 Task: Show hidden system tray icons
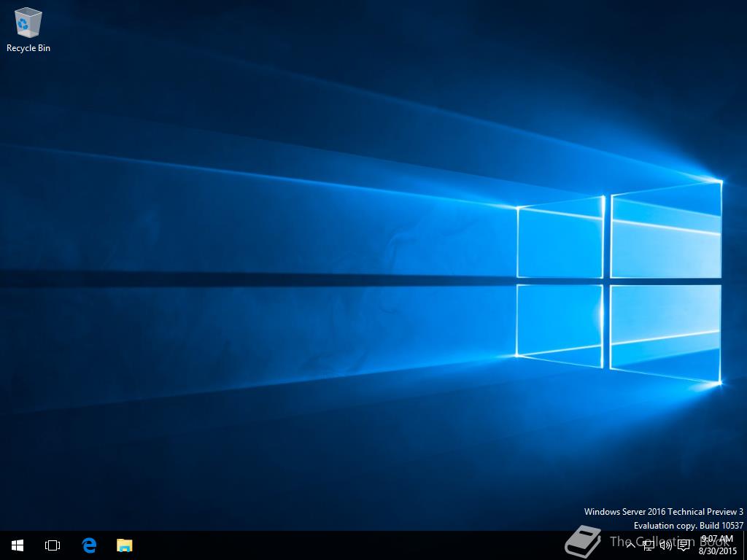[x=631, y=545]
